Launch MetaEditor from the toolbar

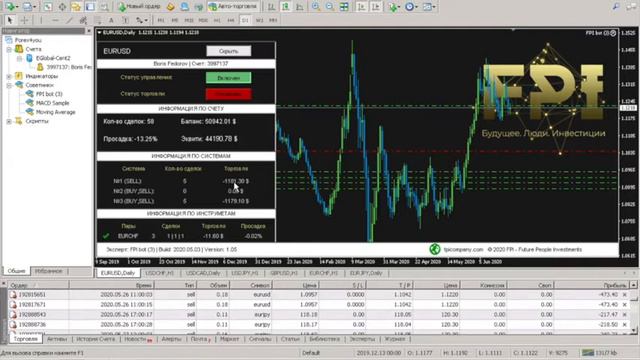click(171, 7)
